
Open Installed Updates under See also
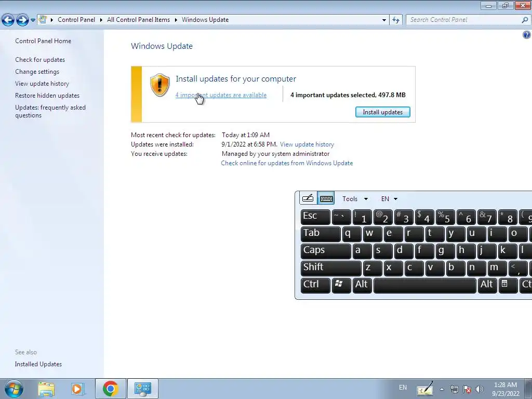click(38, 364)
